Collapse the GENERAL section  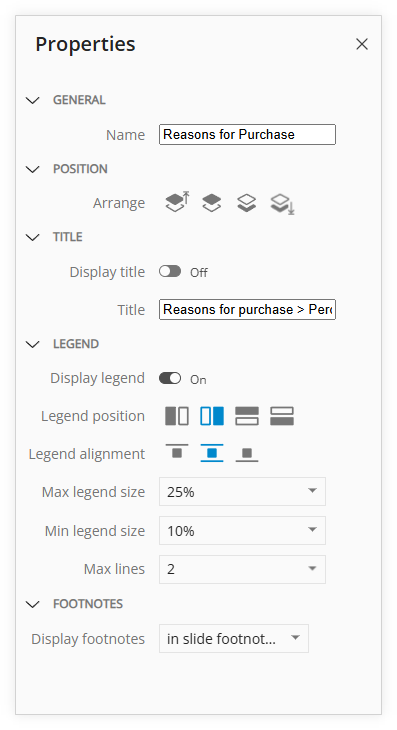point(33,100)
